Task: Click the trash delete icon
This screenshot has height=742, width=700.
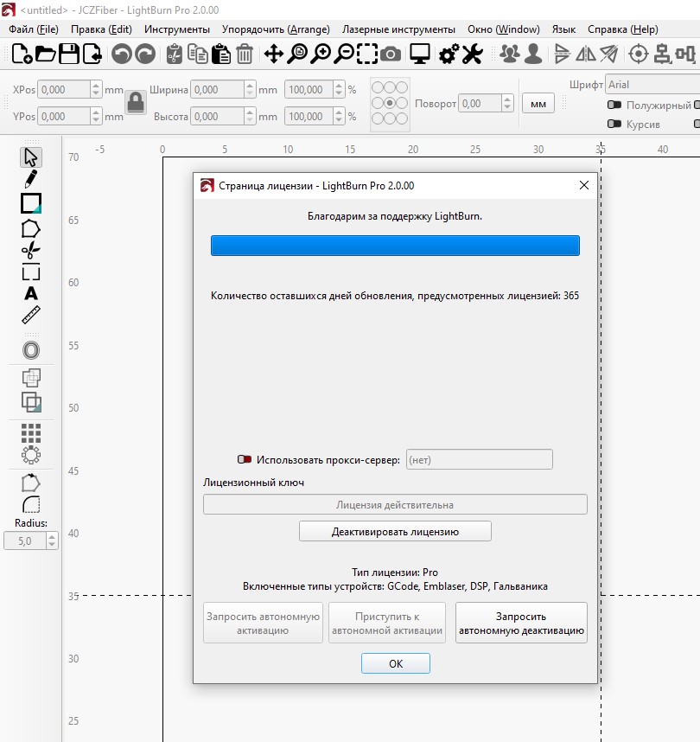Action: tap(245, 54)
